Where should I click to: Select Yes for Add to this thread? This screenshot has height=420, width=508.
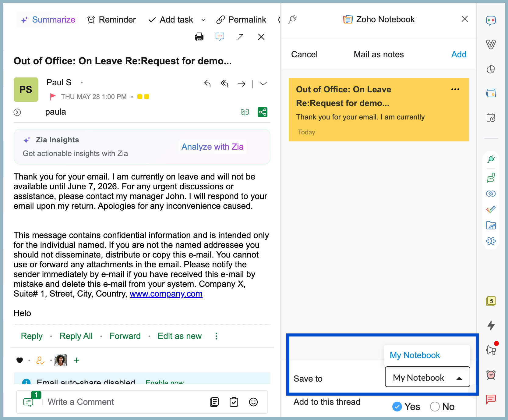(x=397, y=407)
